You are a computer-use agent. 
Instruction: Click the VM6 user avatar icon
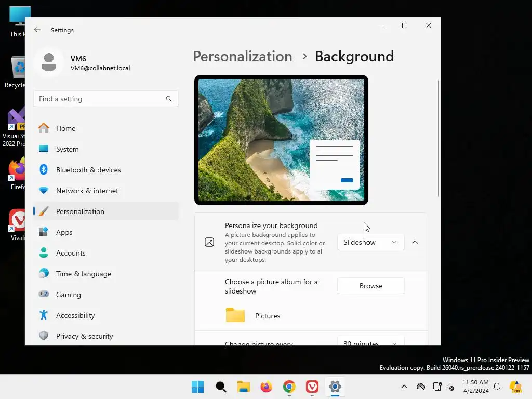coord(49,62)
